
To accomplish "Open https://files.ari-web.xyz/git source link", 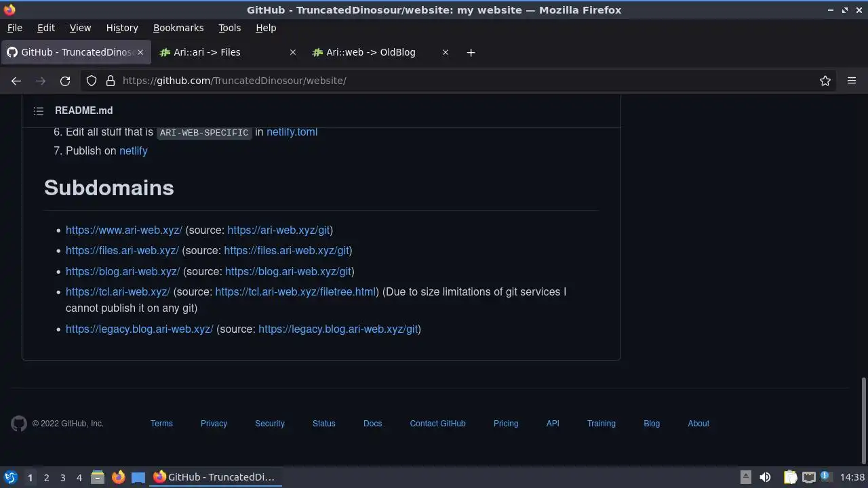I will (286, 250).
